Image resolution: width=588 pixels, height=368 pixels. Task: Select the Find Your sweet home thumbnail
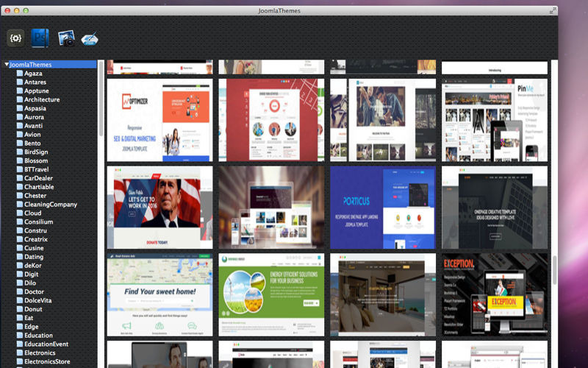[159, 295]
